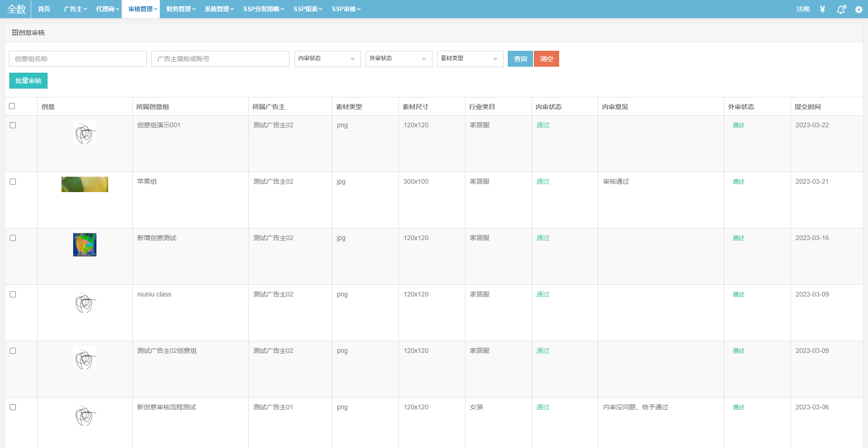
Task: Click the 审核通过 opinion text
Action: coord(616,181)
